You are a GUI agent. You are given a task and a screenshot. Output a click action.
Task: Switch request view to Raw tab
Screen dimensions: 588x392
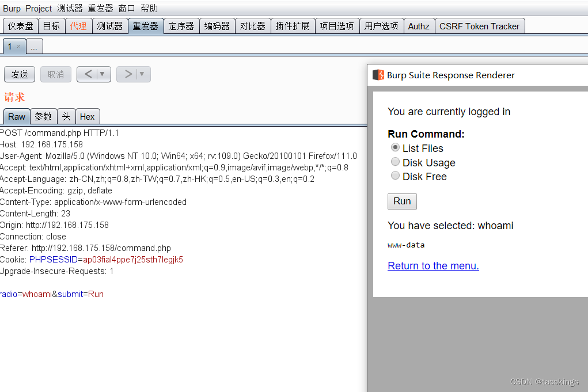(x=17, y=116)
